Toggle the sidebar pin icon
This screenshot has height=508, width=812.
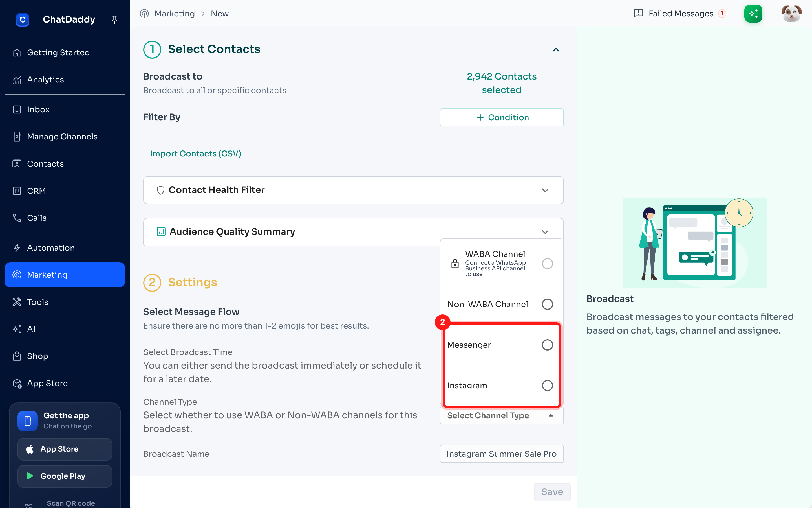tap(114, 20)
